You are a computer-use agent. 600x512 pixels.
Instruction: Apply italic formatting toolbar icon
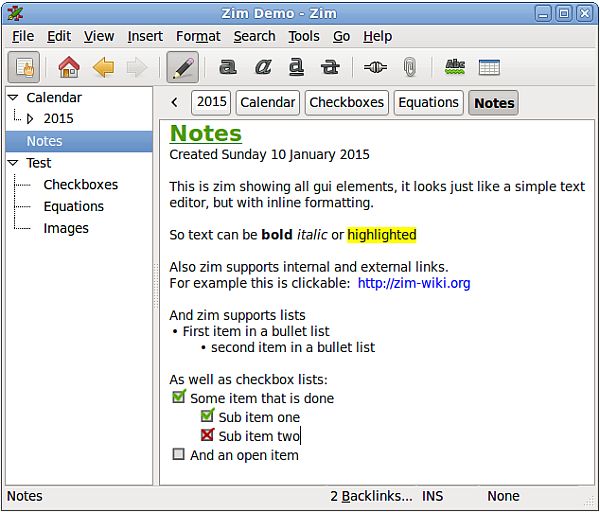pyautogui.click(x=263, y=67)
